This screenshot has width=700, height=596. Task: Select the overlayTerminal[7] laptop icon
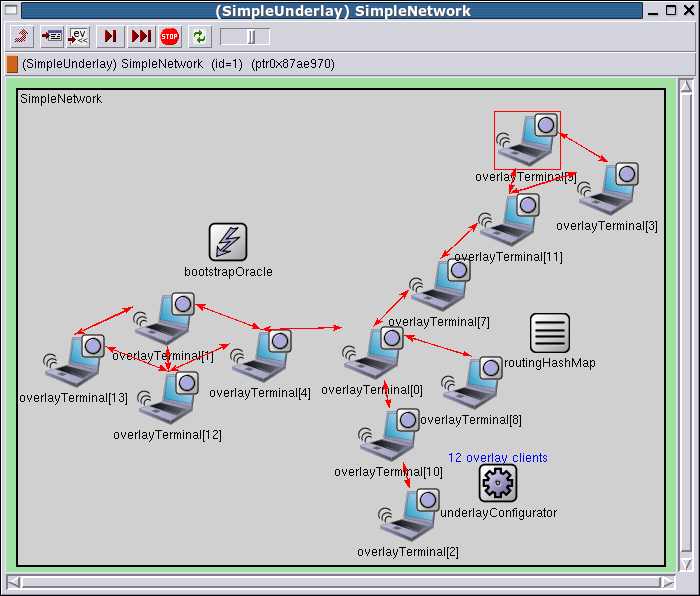coord(441,285)
